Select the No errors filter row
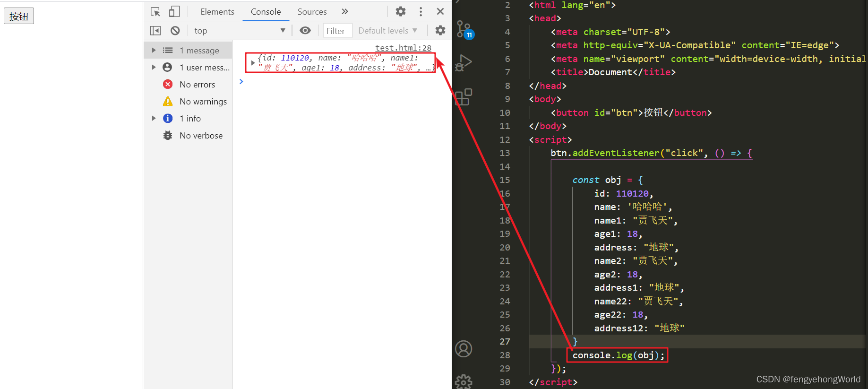The height and width of the screenshot is (389, 868). 188,84
